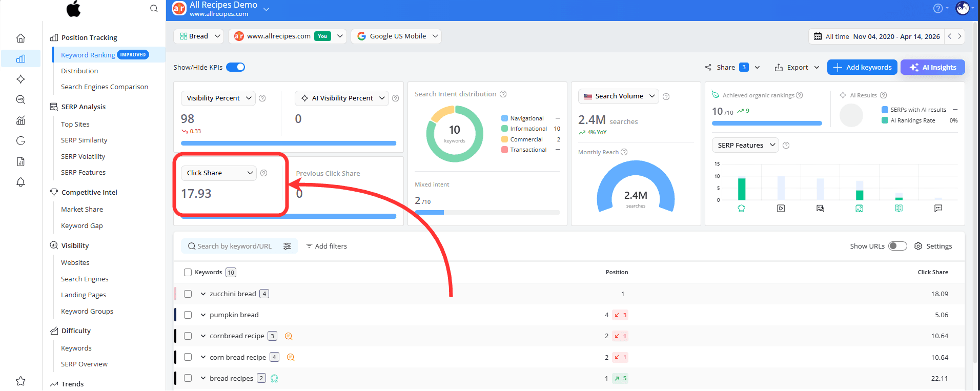Image resolution: width=980 pixels, height=391 pixels.
Task: Select the bar chart rank tracking rail icon
Action: coord(21,58)
